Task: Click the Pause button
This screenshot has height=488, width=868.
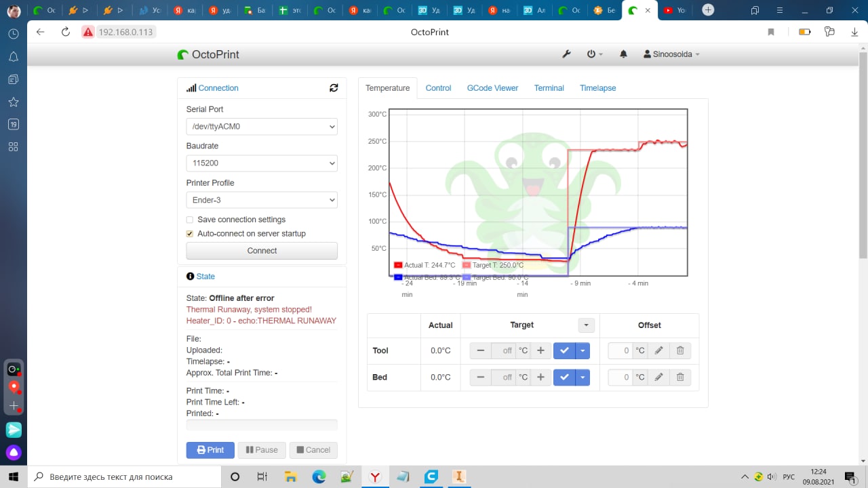Action: point(262,450)
